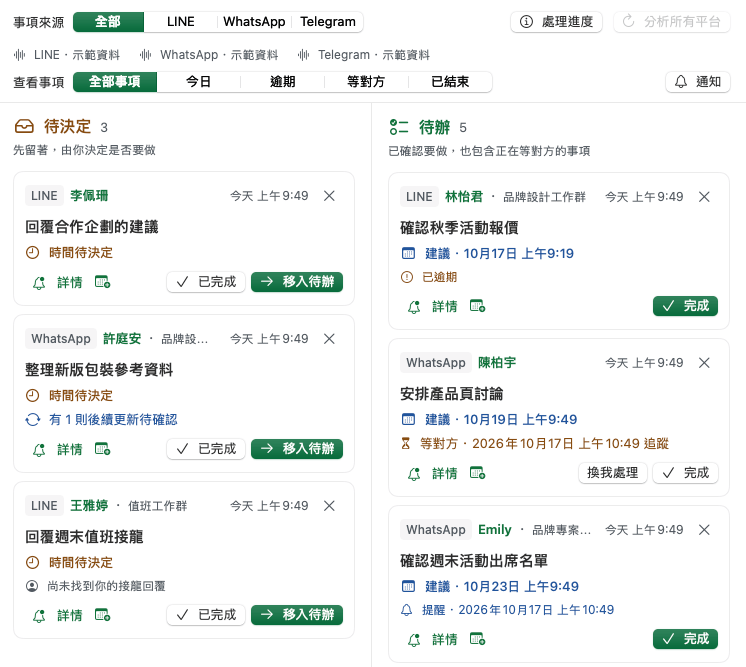
Task: Mark 整理新版包裝參考資料 as 已完成
Action: point(206,449)
